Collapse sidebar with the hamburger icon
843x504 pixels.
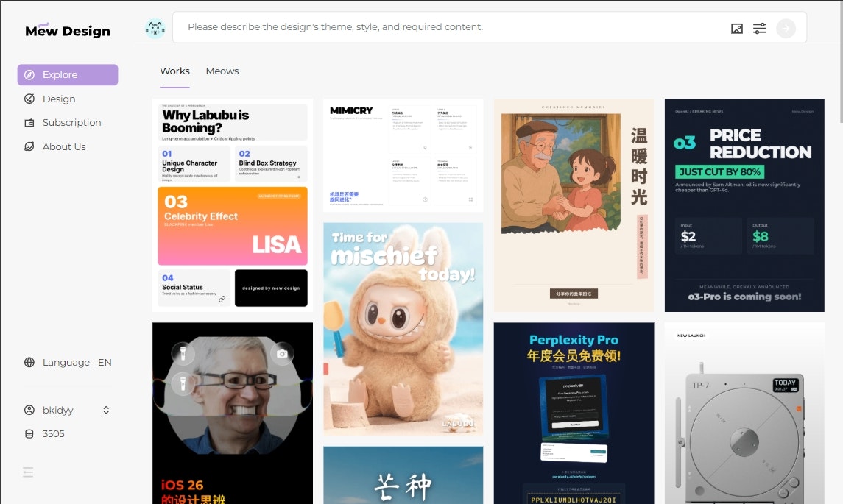(28, 472)
